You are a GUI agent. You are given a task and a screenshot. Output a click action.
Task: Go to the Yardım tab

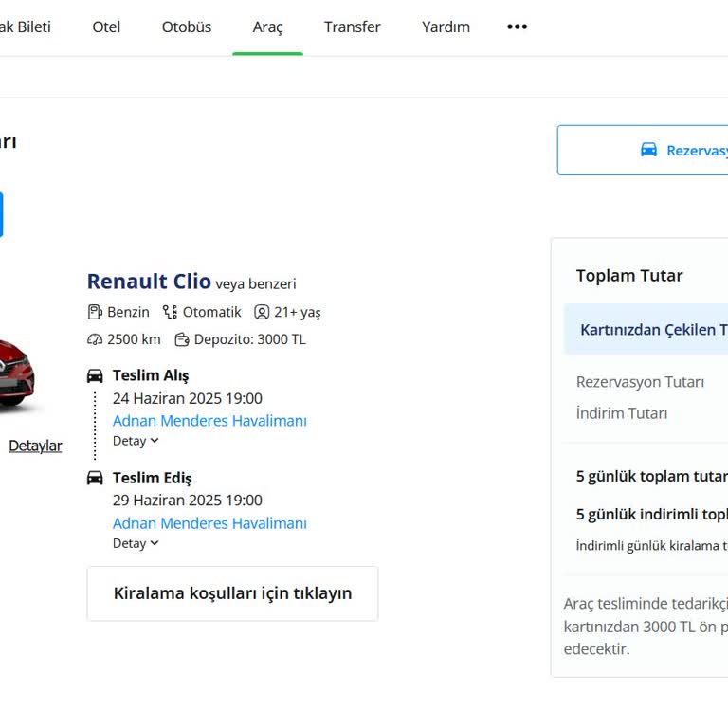[x=446, y=27]
